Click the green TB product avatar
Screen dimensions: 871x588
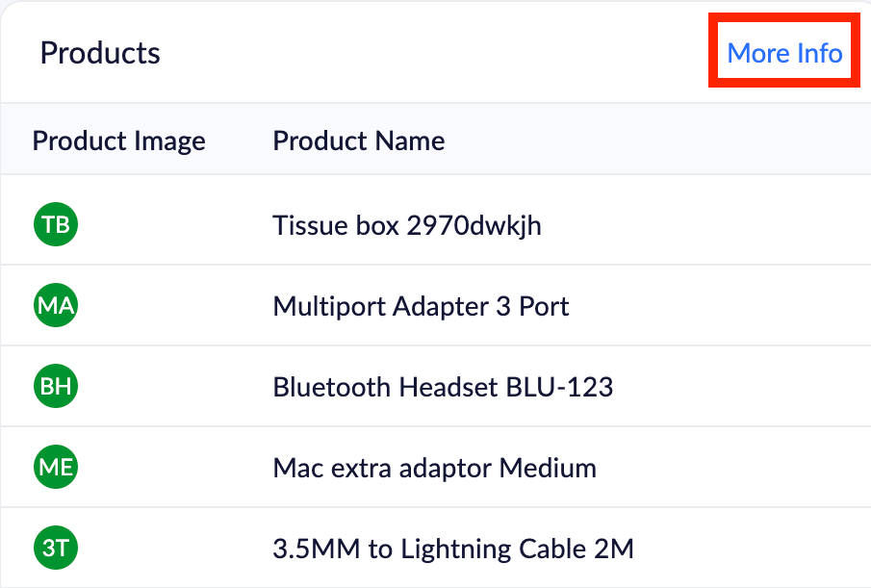(56, 224)
